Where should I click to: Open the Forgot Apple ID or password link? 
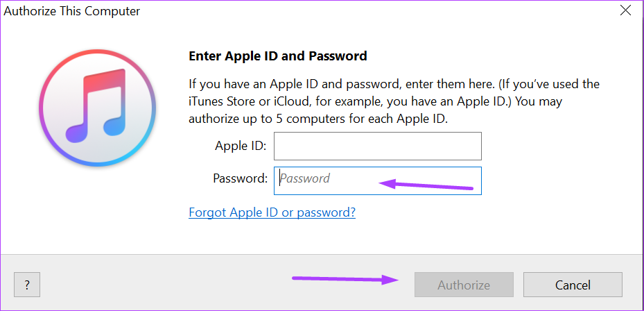point(272,212)
